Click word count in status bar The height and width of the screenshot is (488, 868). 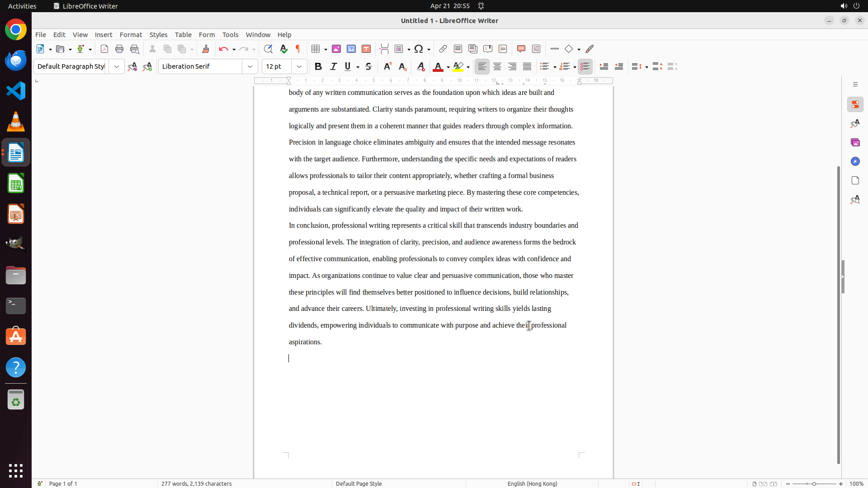coord(196,483)
